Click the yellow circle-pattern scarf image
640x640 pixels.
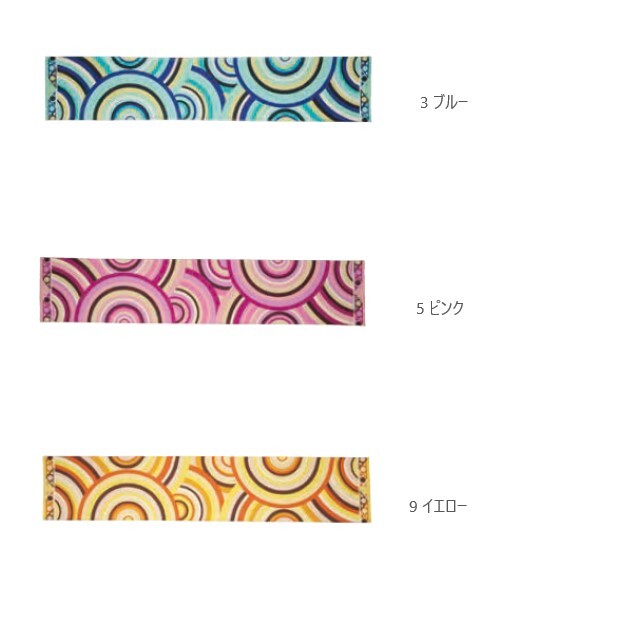[206, 489]
